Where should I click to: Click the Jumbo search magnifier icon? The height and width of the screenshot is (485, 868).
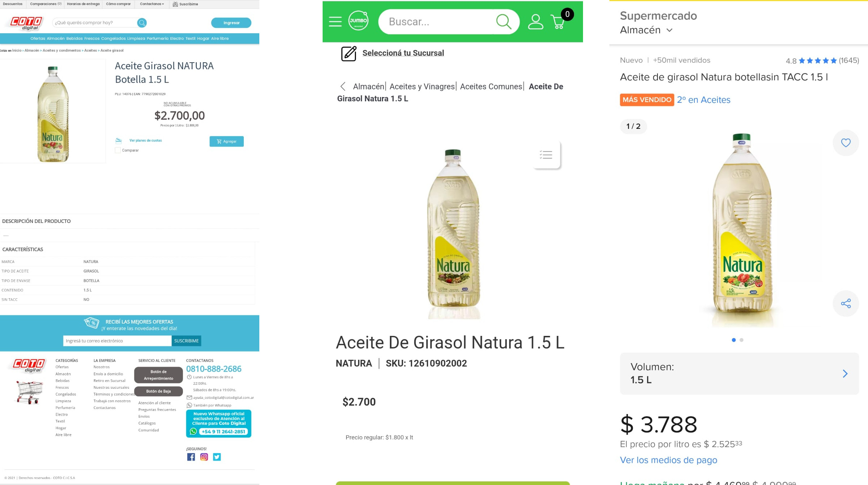[503, 22]
